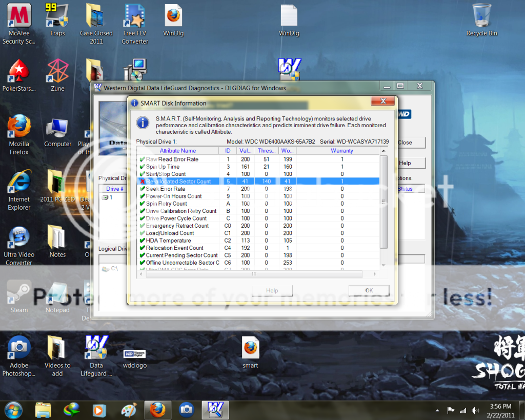Select the Spin Retry Count row
This screenshot has width=525, height=420.
tap(258, 204)
